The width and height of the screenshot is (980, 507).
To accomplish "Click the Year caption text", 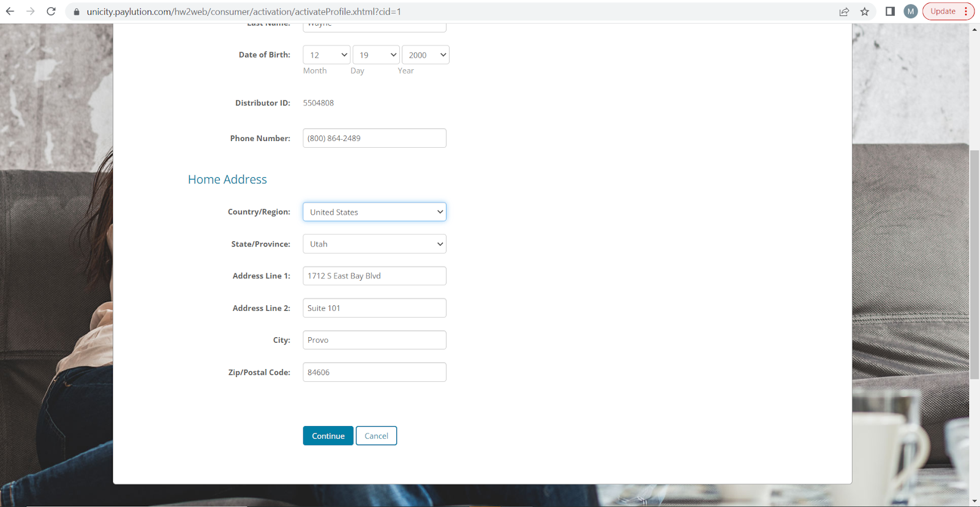I will click(x=405, y=71).
